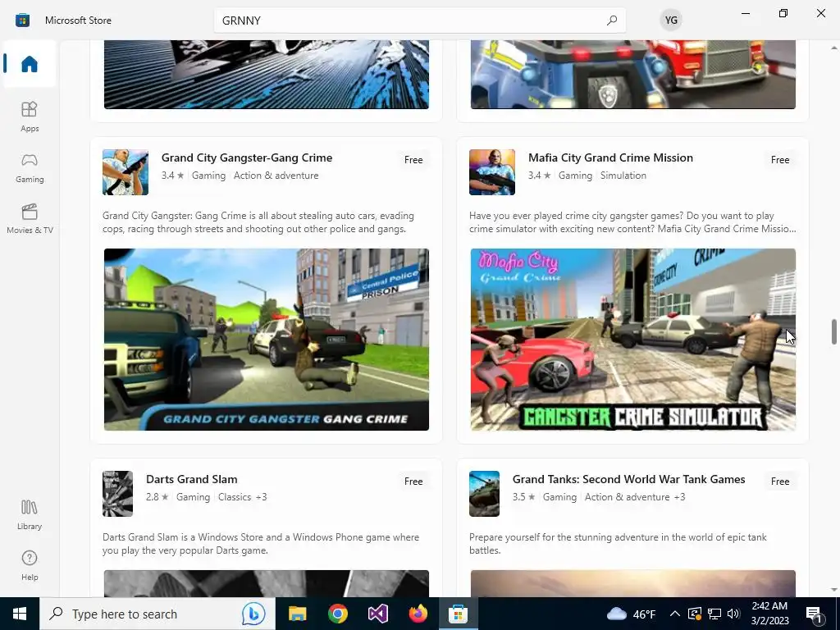Open Windows Start menu

click(x=20, y=614)
